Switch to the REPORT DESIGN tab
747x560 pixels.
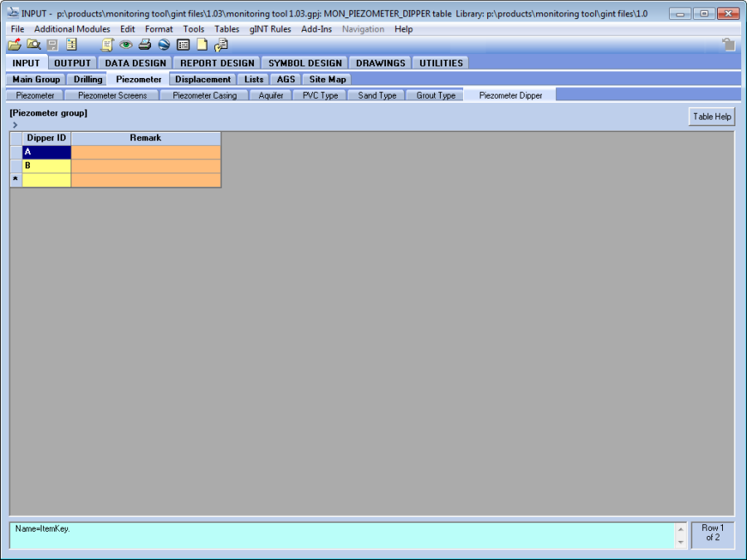pos(217,63)
